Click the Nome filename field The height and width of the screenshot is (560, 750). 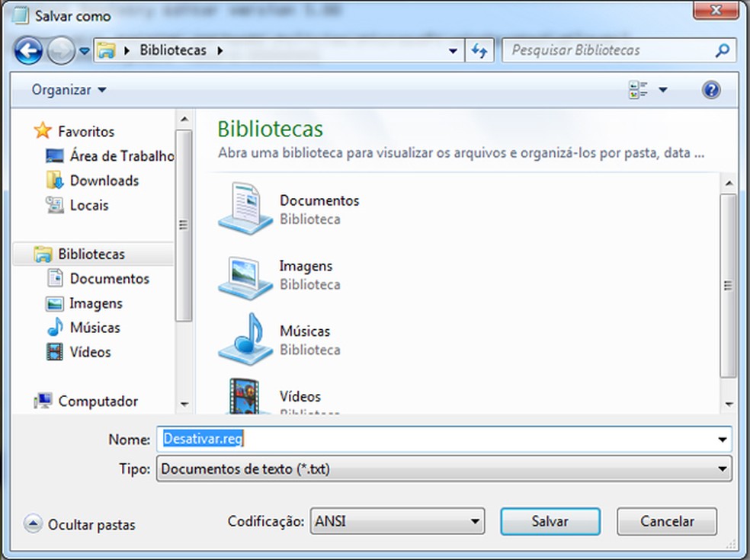point(381,440)
